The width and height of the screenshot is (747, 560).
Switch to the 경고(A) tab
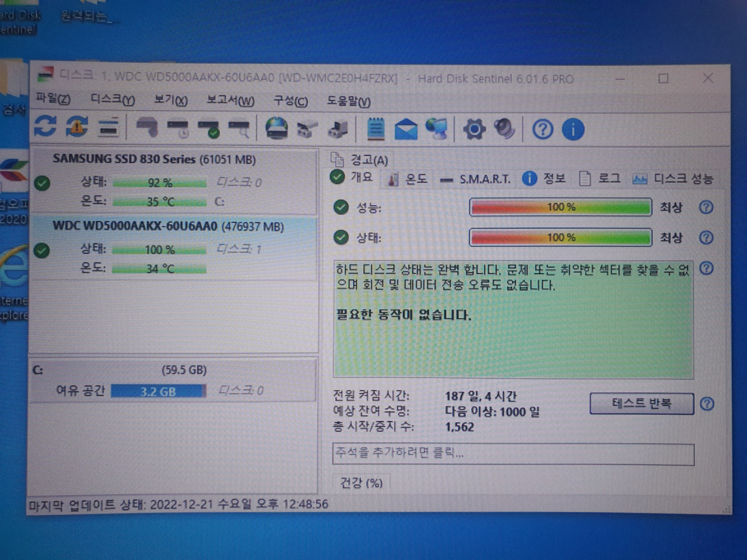[359, 160]
